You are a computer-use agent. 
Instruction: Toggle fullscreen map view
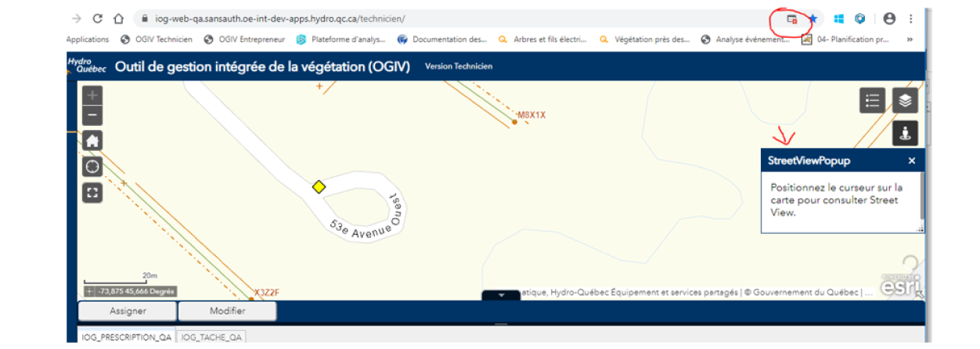click(92, 192)
